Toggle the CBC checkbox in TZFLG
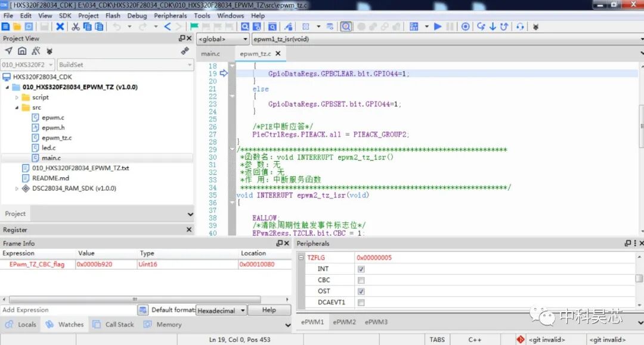This screenshot has height=345, width=644. coord(361,280)
